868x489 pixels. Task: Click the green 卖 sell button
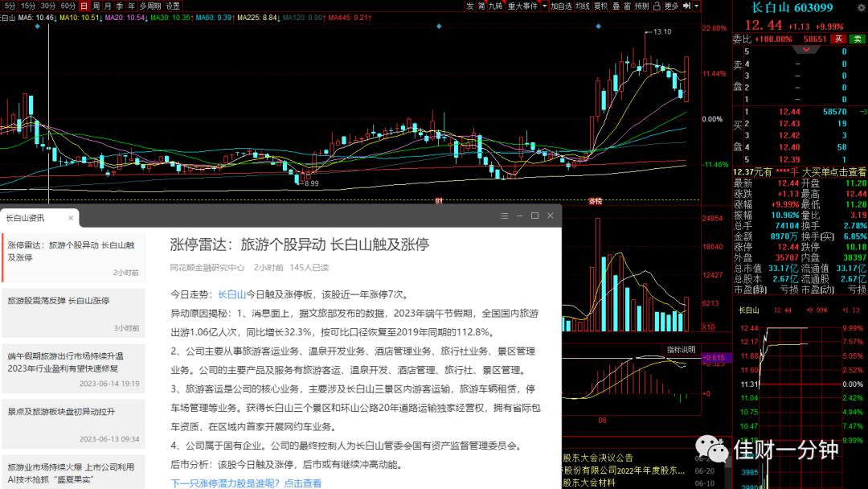(x=858, y=39)
